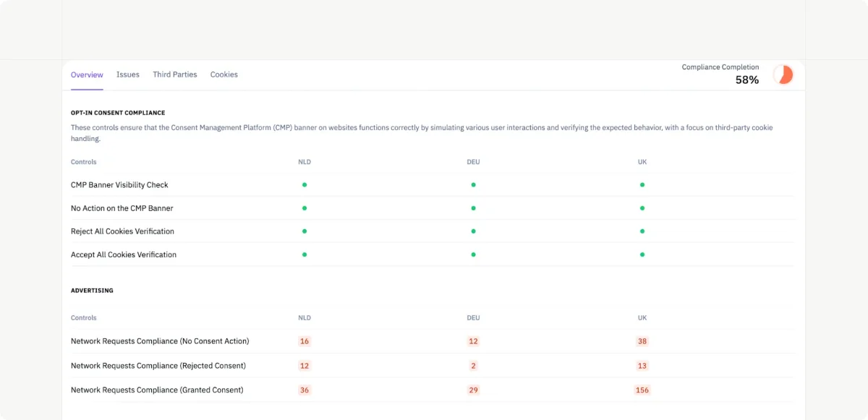868x420 pixels.
Task: Open the No Consent Action DEU badge showing 12
Action: pos(473,341)
